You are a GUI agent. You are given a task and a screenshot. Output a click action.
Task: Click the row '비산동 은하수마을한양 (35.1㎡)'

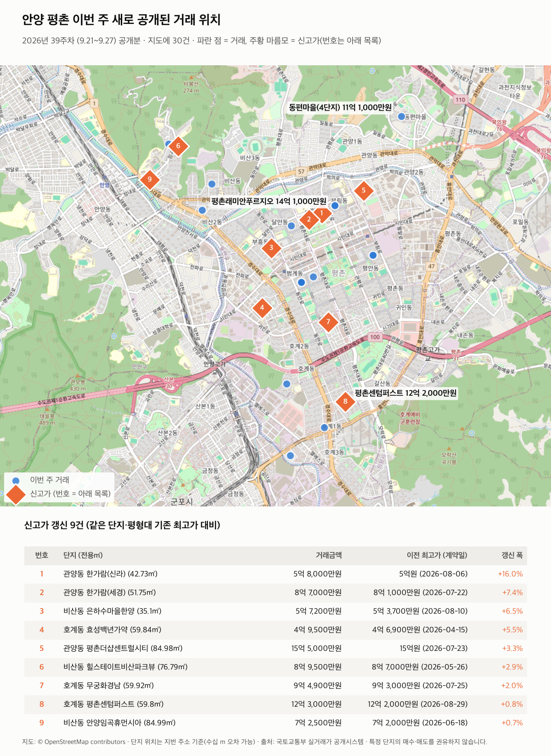click(275, 611)
